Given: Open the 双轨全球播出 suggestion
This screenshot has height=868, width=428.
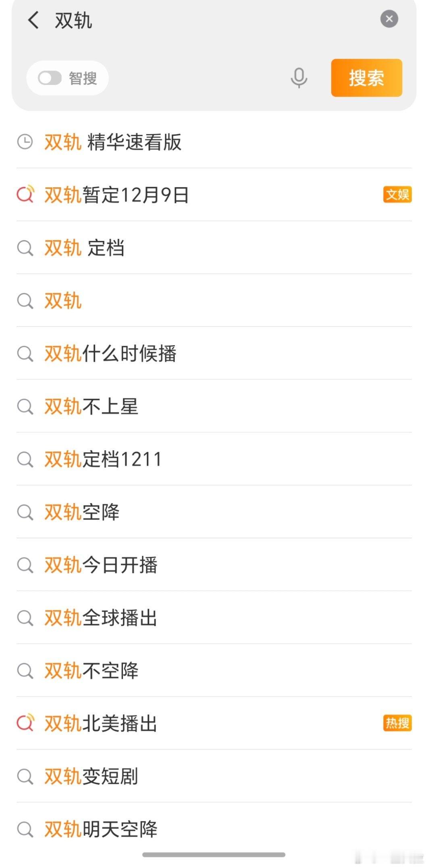Looking at the screenshot, I should 101,618.
